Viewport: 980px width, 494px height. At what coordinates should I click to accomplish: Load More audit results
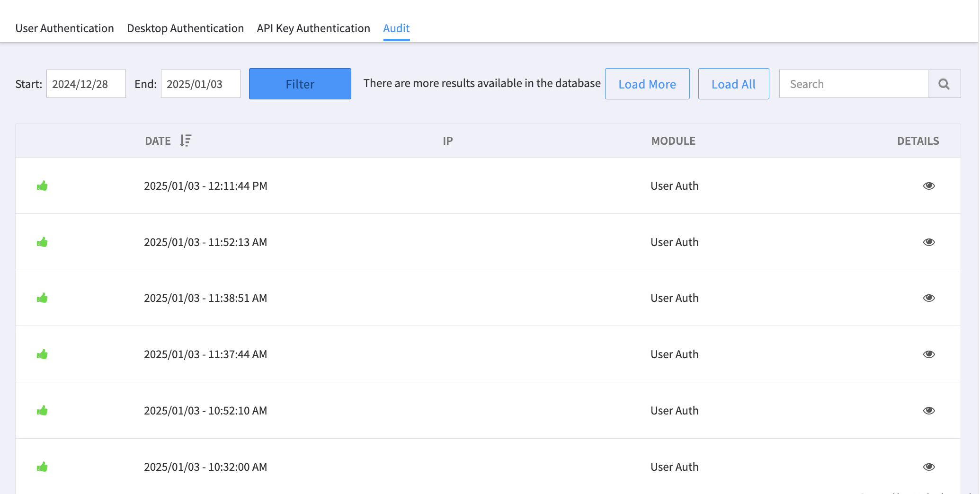[x=647, y=84]
